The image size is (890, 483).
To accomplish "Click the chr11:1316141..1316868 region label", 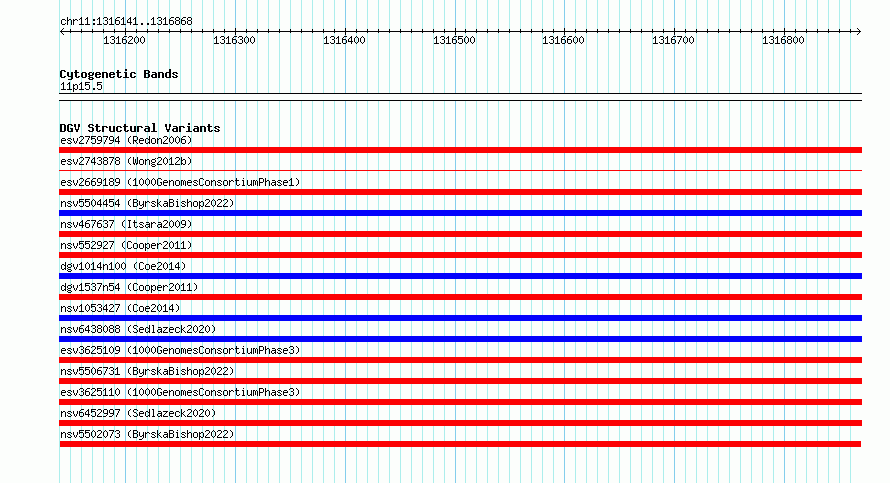I will point(126,22).
